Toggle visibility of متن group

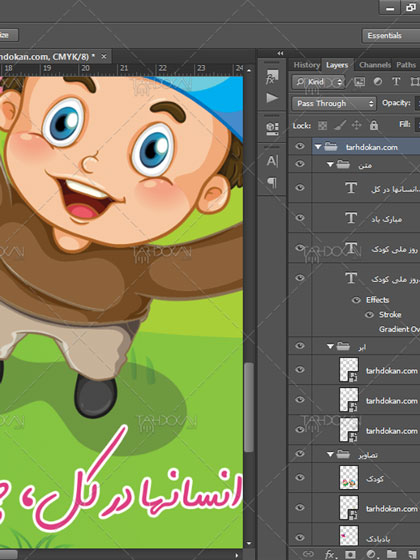(x=300, y=164)
